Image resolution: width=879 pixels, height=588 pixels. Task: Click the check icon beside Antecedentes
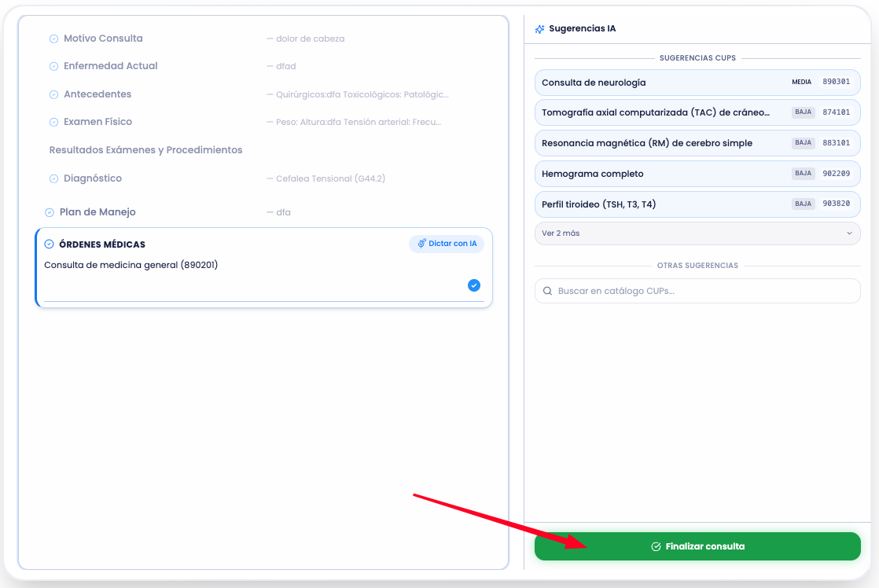click(53, 94)
